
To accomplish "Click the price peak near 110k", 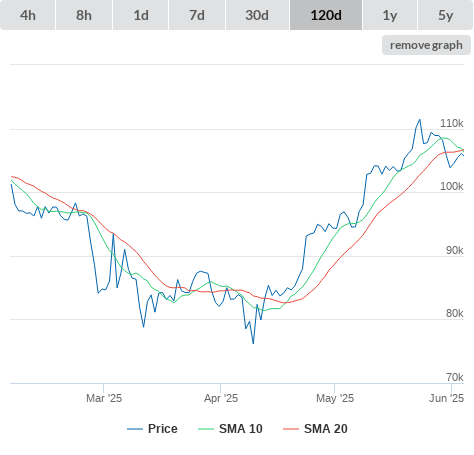I will coord(420,120).
